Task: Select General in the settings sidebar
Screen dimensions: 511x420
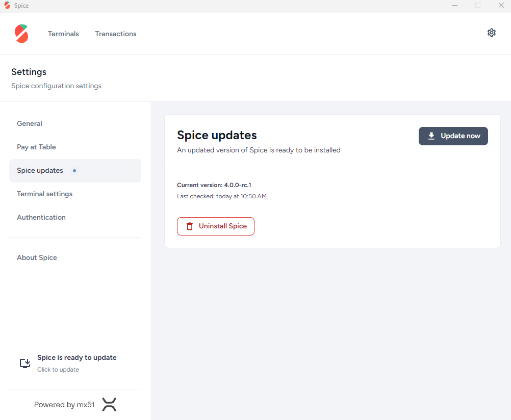Action: 75,123
